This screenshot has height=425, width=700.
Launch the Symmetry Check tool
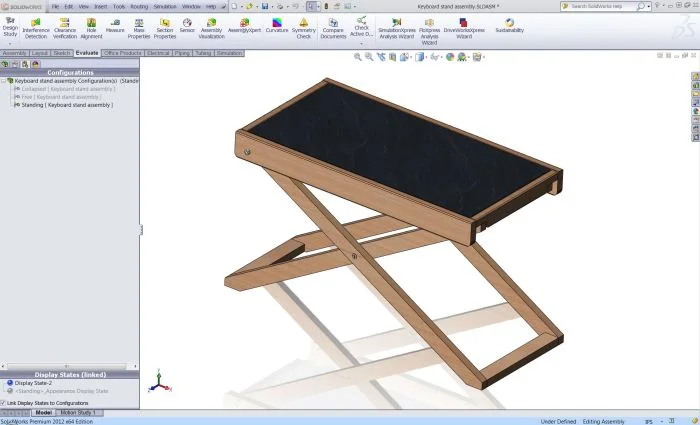pyautogui.click(x=304, y=27)
